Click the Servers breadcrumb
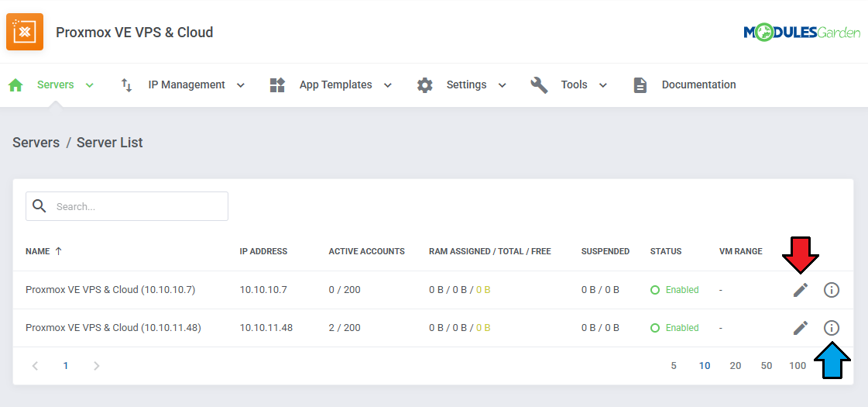This screenshot has height=407, width=868. coord(36,143)
